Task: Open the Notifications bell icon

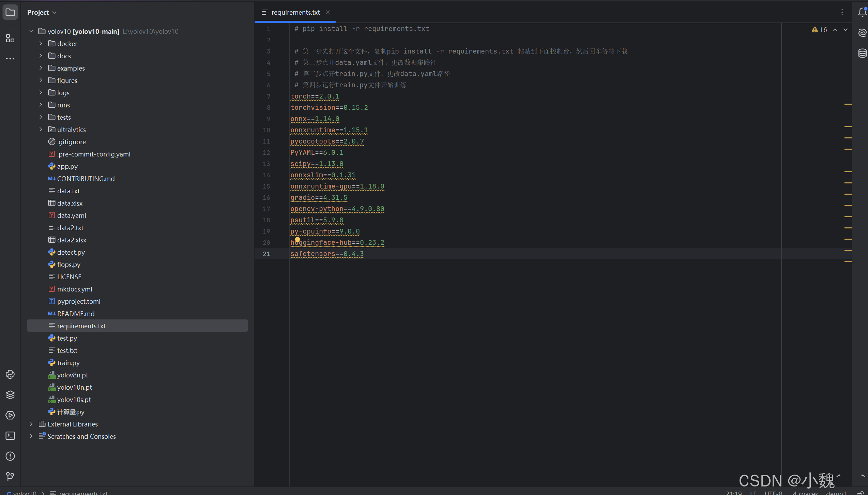Action: (x=862, y=12)
